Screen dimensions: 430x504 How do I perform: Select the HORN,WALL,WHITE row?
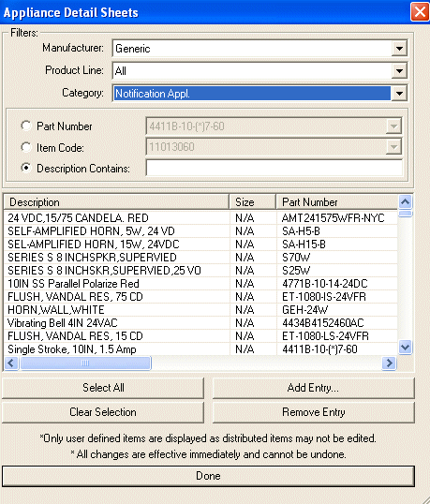tap(200, 309)
